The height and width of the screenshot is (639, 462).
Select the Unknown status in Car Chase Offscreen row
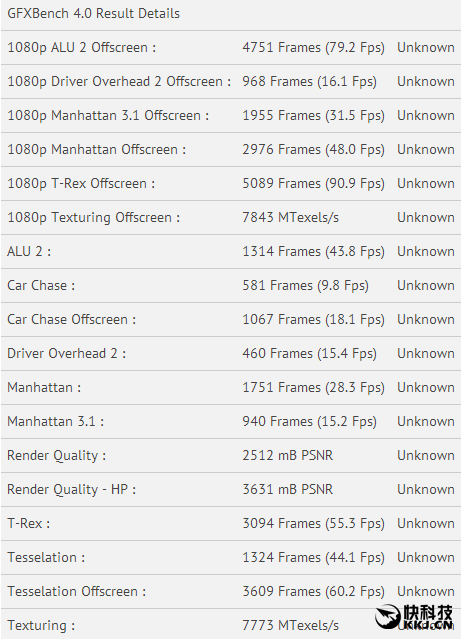(426, 320)
